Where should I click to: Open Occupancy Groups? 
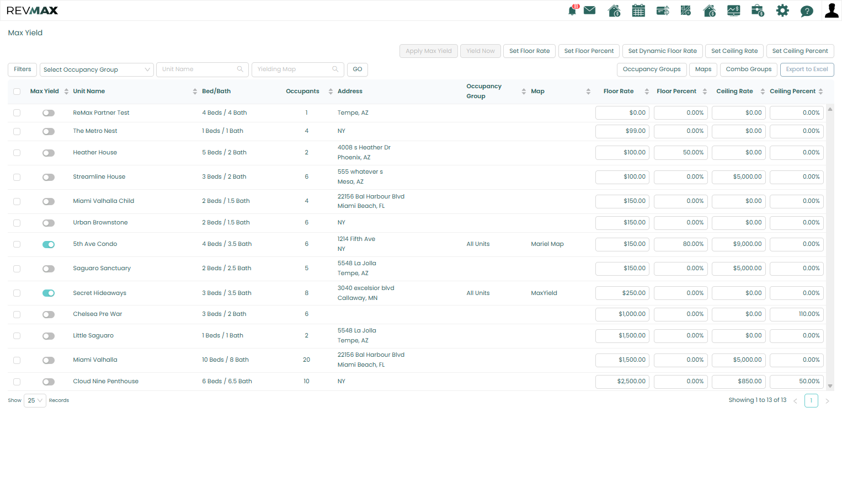point(652,69)
